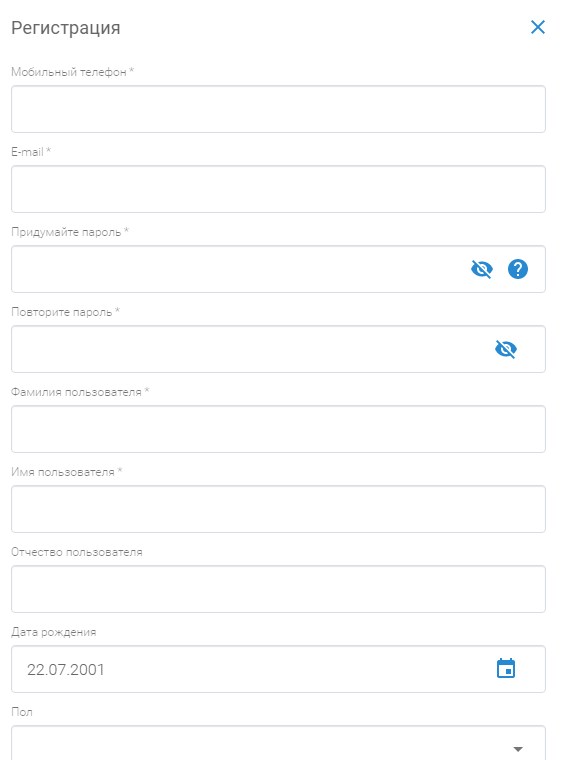The image size is (569, 760).
Task: Show password in Придумайте пароль field
Action: click(x=482, y=269)
